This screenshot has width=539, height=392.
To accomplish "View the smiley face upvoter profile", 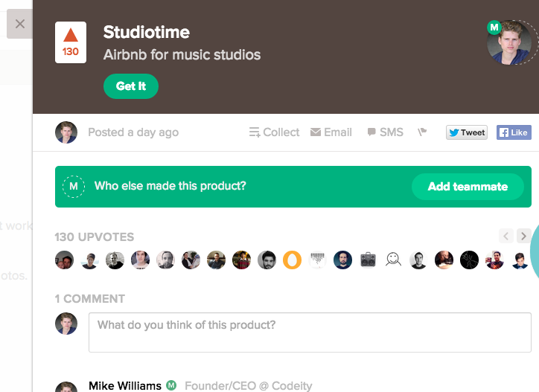I will pyautogui.click(x=393, y=260).
